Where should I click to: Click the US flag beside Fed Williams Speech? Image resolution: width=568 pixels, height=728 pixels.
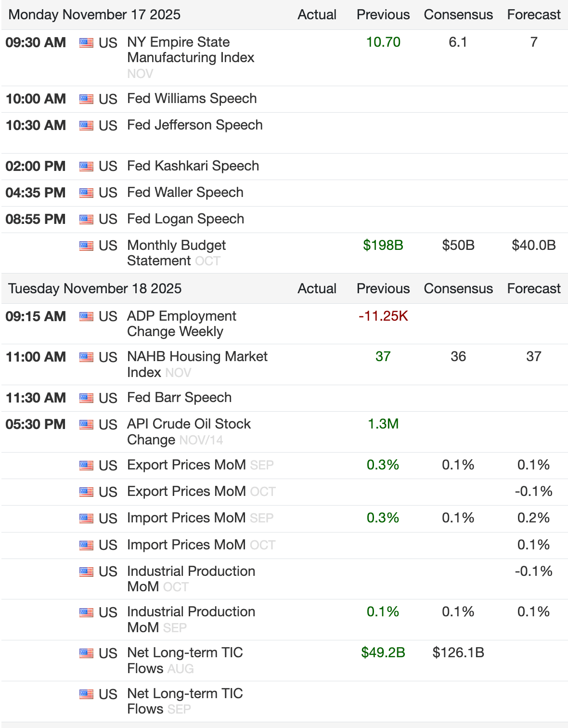[86, 99]
